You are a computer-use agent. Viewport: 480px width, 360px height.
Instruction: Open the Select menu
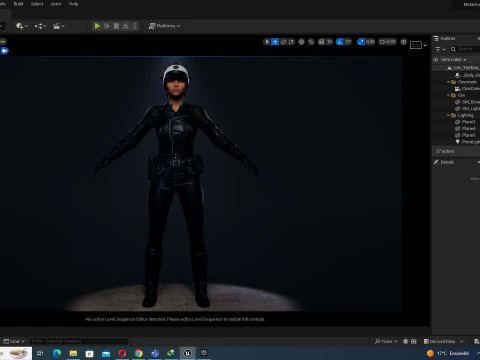click(37, 4)
